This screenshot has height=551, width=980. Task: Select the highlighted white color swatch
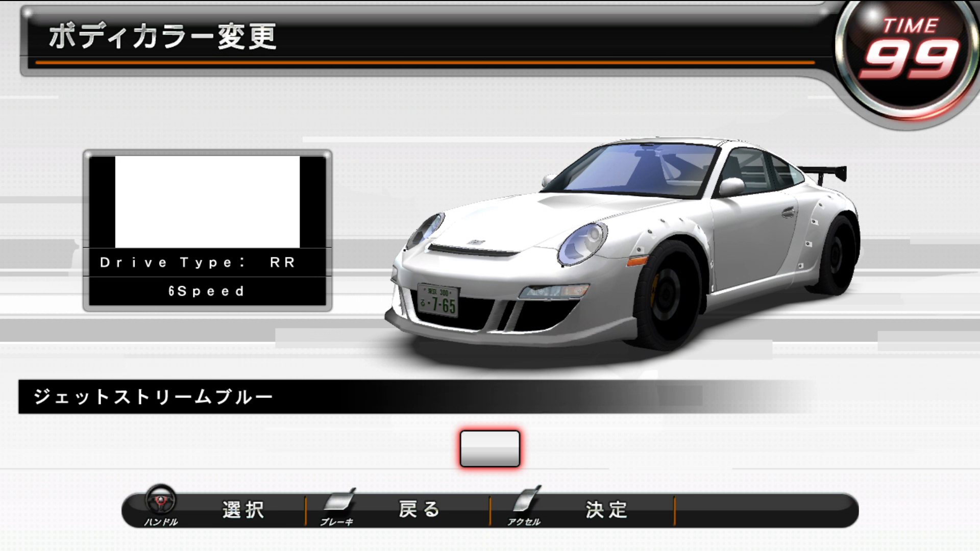[490, 448]
